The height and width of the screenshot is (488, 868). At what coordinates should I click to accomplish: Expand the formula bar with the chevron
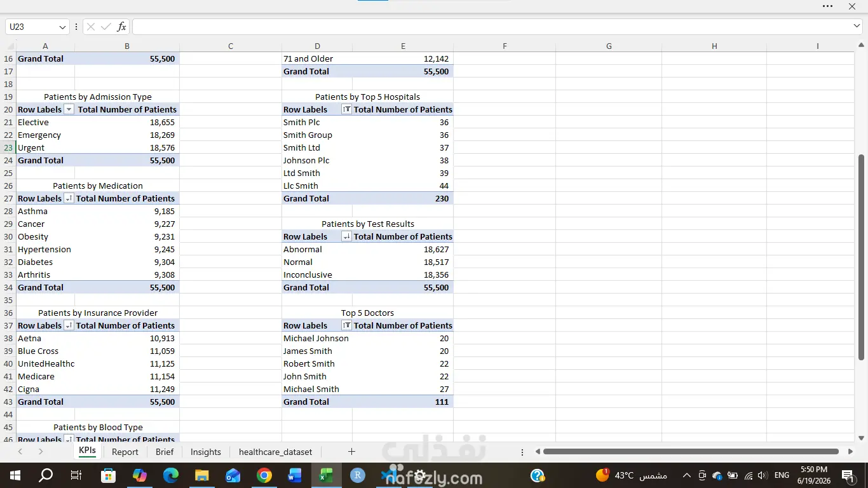(x=857, y=26)
